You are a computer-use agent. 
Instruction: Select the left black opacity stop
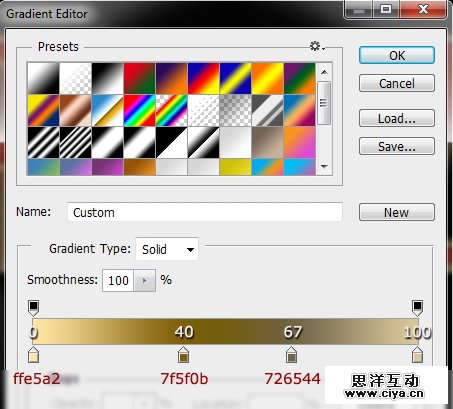[x=33, y=308]
